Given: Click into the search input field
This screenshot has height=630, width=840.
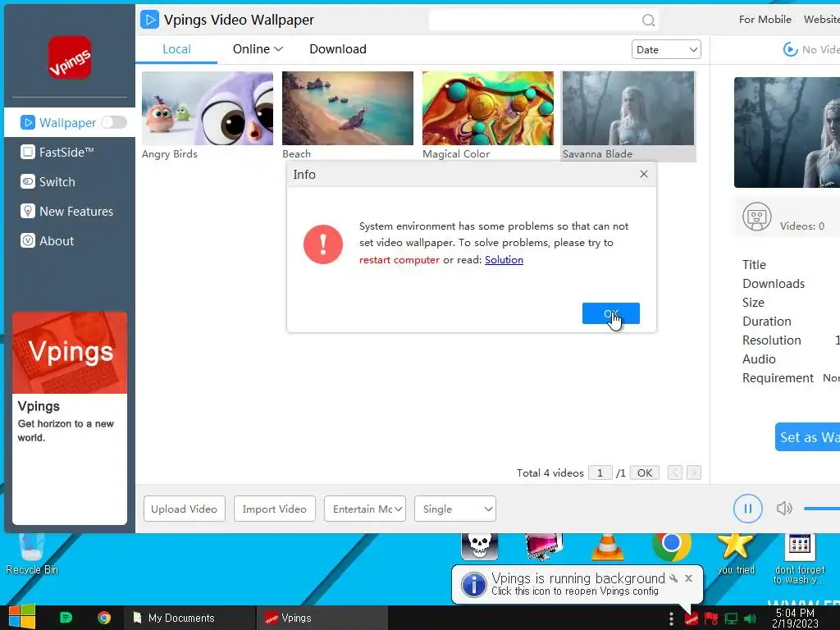Looking at the screenshot, I should pyautogui.click(x=536, y=21).
